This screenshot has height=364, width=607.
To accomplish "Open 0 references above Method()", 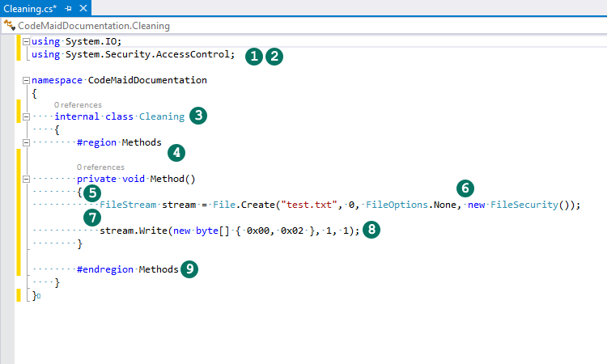I will (x=100, y=167).
